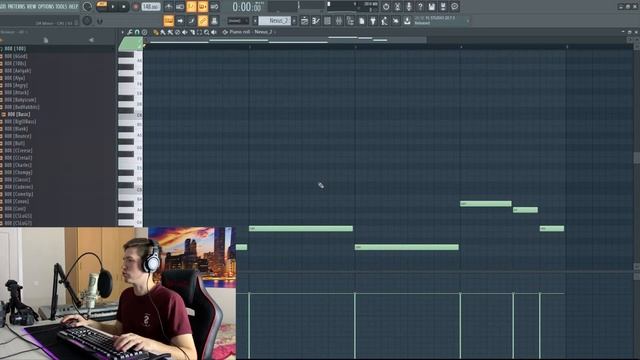This screenshot has height=360, width=640.
Task: Activate the Zoom magnifier tool in piano roll
Action: [x=207, y=32]
